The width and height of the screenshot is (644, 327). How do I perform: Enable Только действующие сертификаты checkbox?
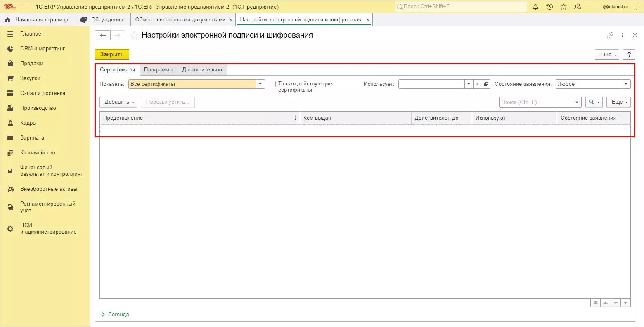[272, 84]
